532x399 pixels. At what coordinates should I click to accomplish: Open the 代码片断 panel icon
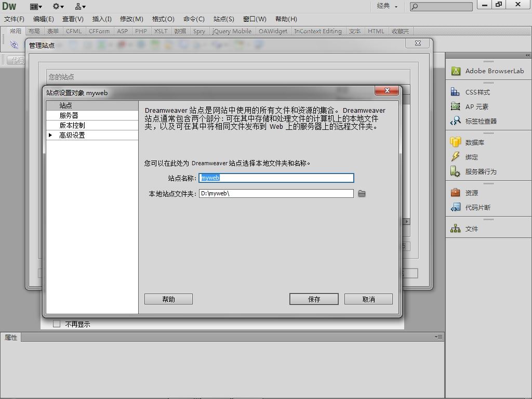[x=455, y=207]
